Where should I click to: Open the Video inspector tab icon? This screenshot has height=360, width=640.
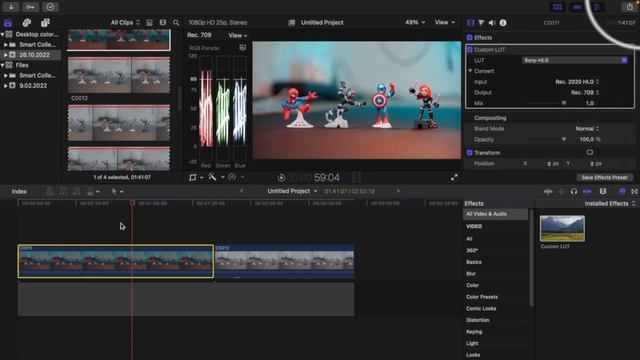point(471,23)
